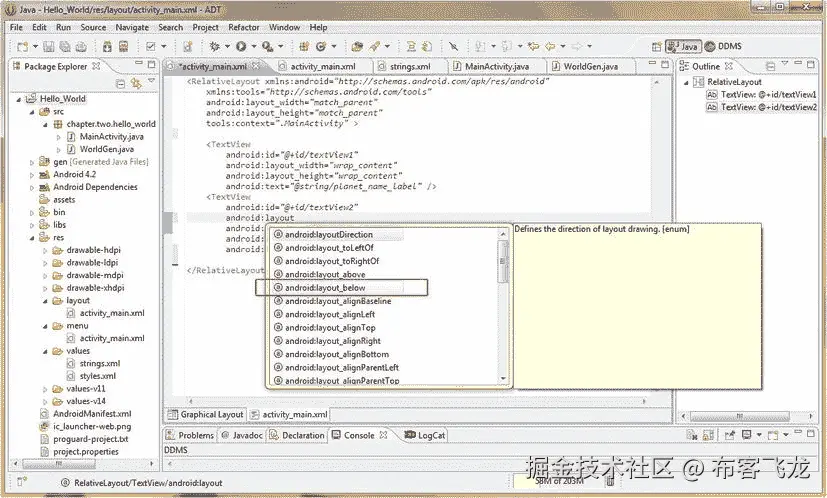Click the Debug bug icon in toolbar
The image size is (827, 498).
click(x=214, y=46)
